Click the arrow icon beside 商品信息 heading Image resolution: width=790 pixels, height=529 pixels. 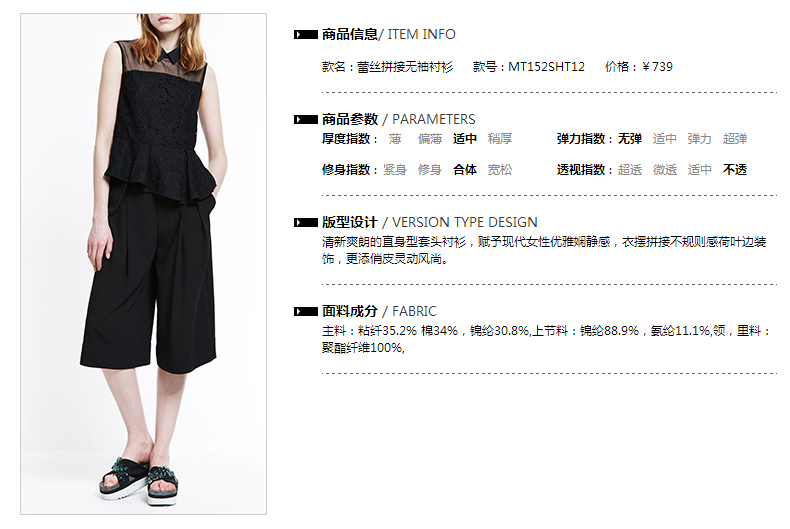point(305,35)
